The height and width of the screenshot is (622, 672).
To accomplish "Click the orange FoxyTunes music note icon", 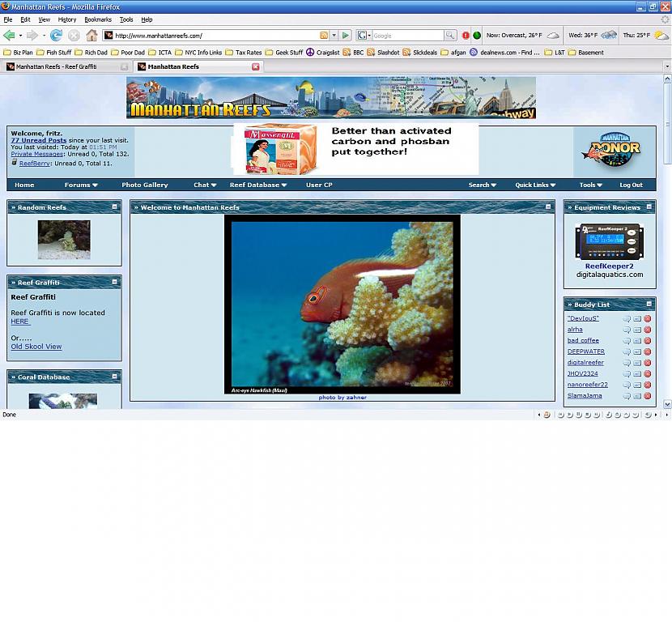I will [x=547, y=415].
